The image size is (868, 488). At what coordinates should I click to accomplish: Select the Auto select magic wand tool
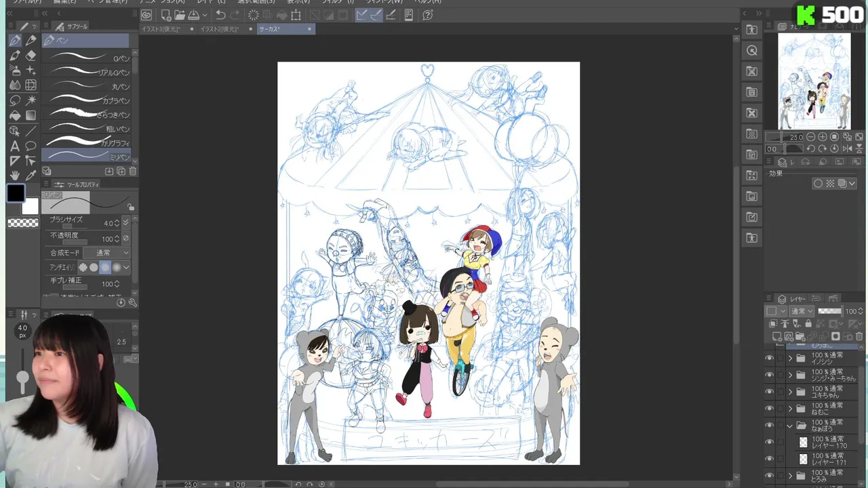tap(31, 100)
